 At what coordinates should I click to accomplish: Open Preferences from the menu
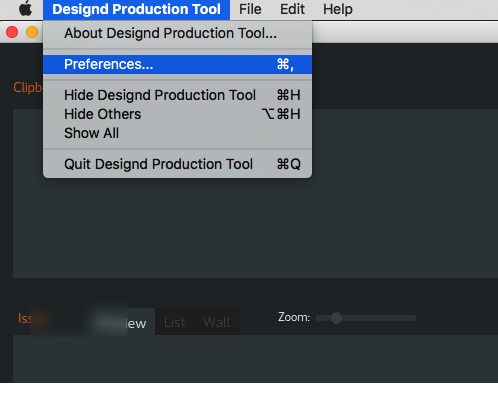pyautogui.click(x=177, y=64)
